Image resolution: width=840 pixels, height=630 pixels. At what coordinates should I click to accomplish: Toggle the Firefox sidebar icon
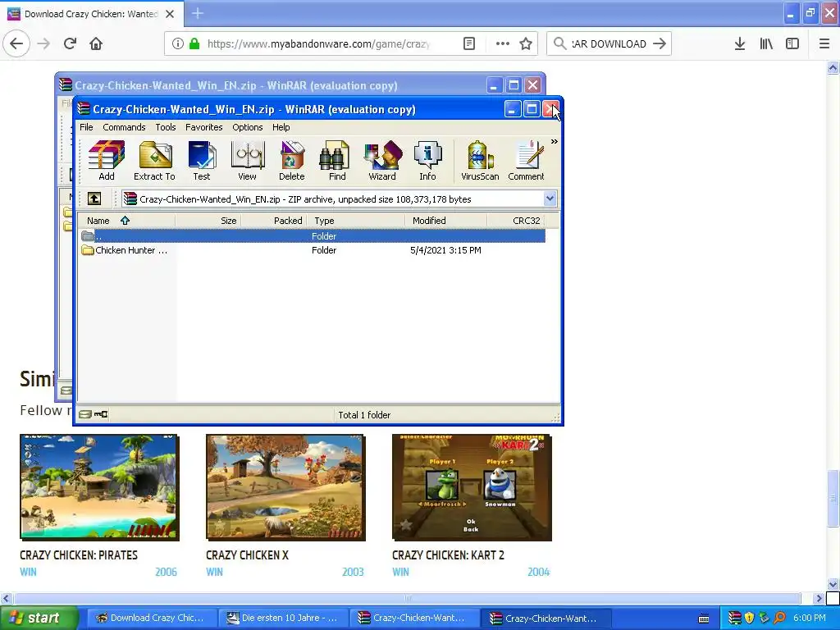792,44
